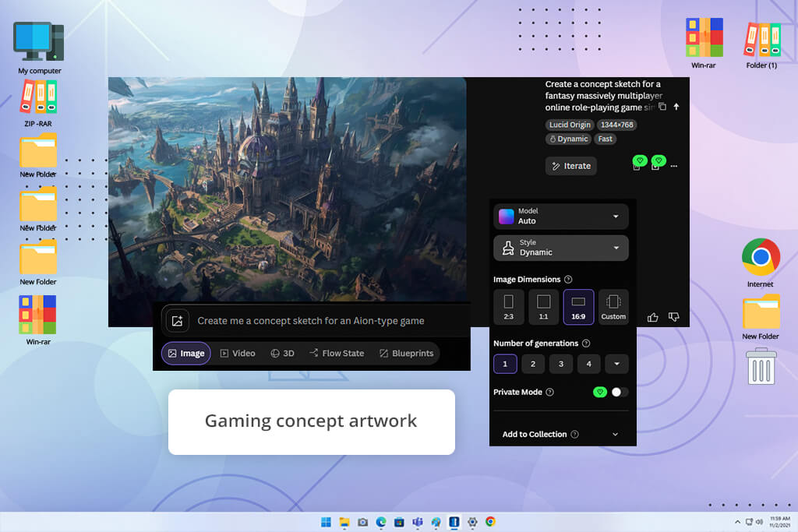Click the 'Gaming concept artwork' caption
This screenshot has width=798, height=532.
pos(311,421)
